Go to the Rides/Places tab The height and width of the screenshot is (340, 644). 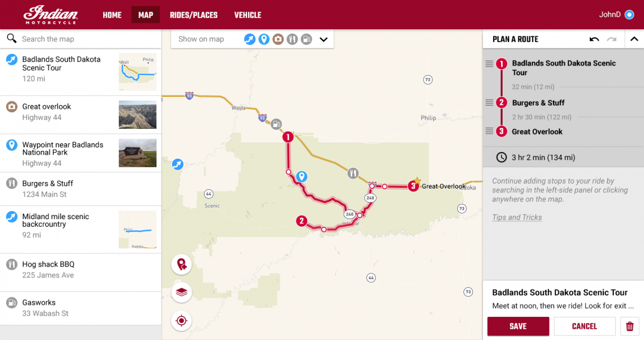(x=194, y=15)
